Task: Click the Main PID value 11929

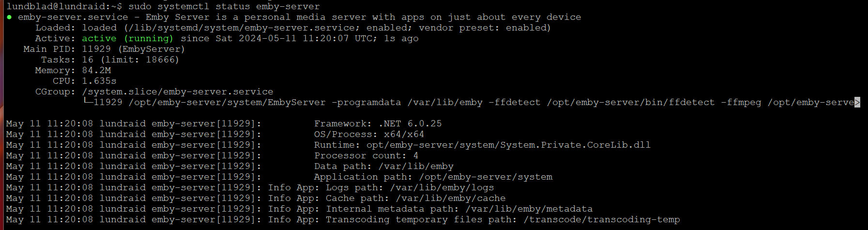Action: (96, 49)
